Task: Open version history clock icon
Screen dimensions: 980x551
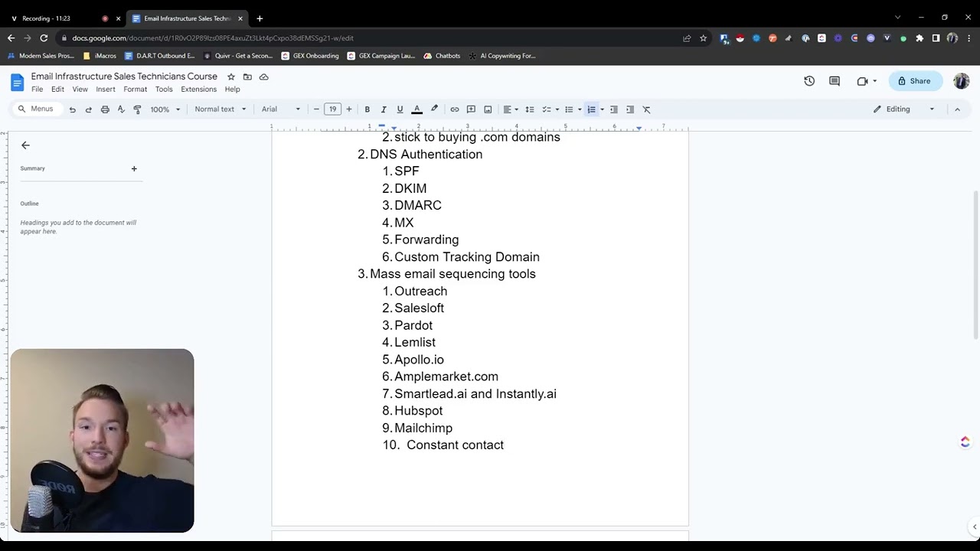Action: [x=809, y=81]
